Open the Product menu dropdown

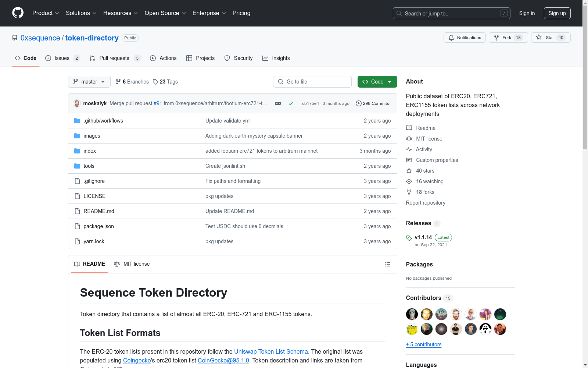46,13
